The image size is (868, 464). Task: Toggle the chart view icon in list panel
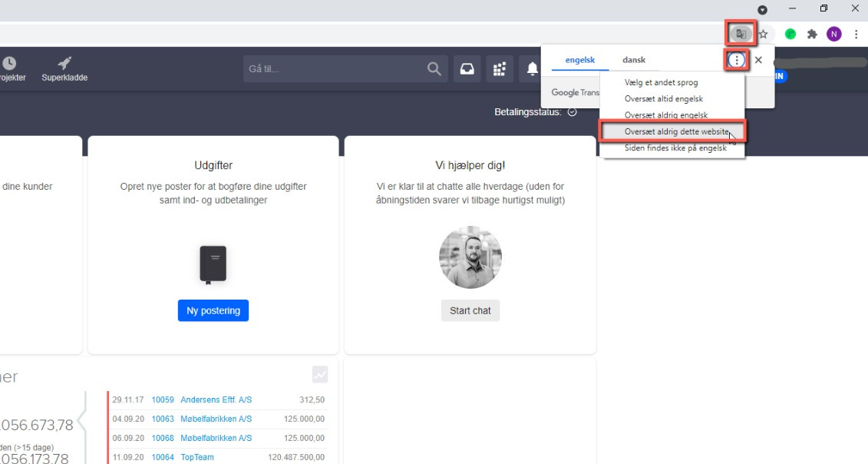tap(320, 374)
